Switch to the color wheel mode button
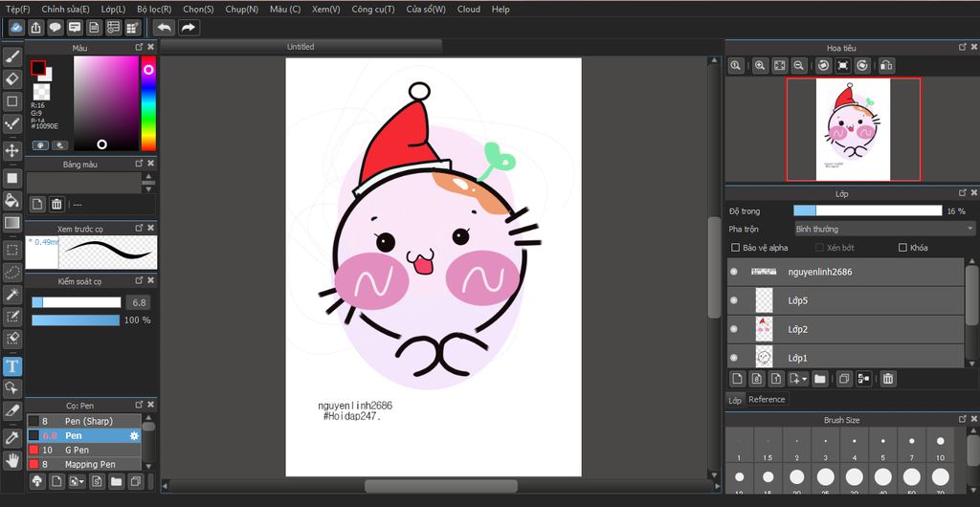 40,145
